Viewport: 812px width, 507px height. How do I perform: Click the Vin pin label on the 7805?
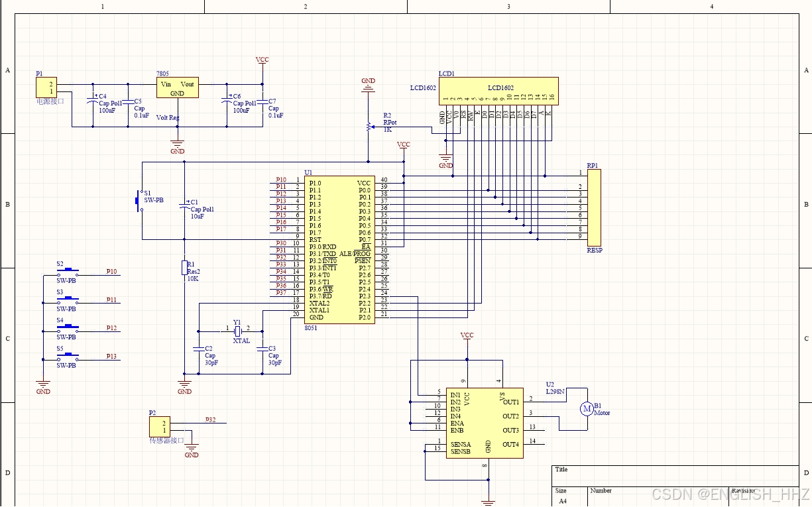coord(166,84)
